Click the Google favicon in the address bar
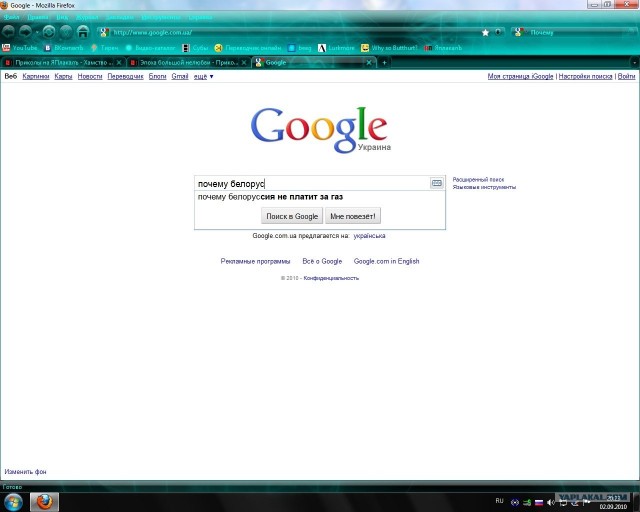This screenshot has width=640, height=512. [104, 32]
